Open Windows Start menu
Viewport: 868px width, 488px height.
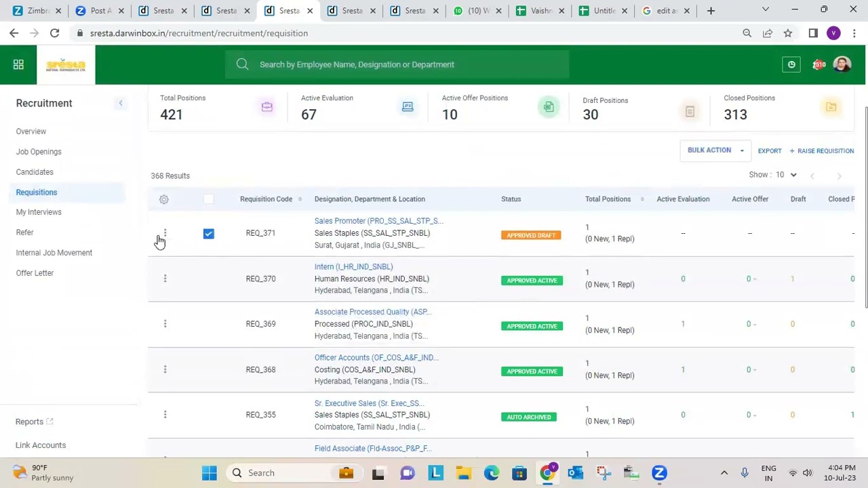[x=209, y=473]
